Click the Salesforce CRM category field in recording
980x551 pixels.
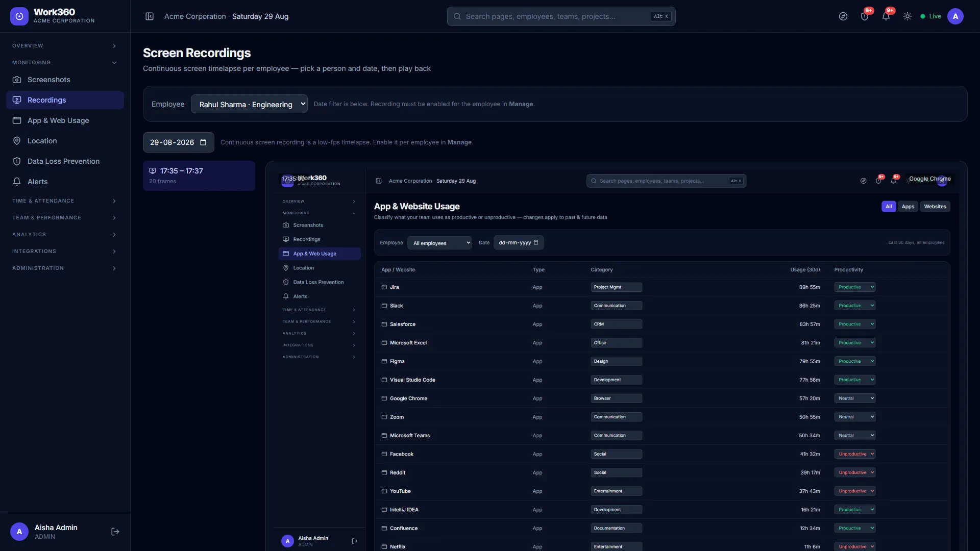[616, 324]
